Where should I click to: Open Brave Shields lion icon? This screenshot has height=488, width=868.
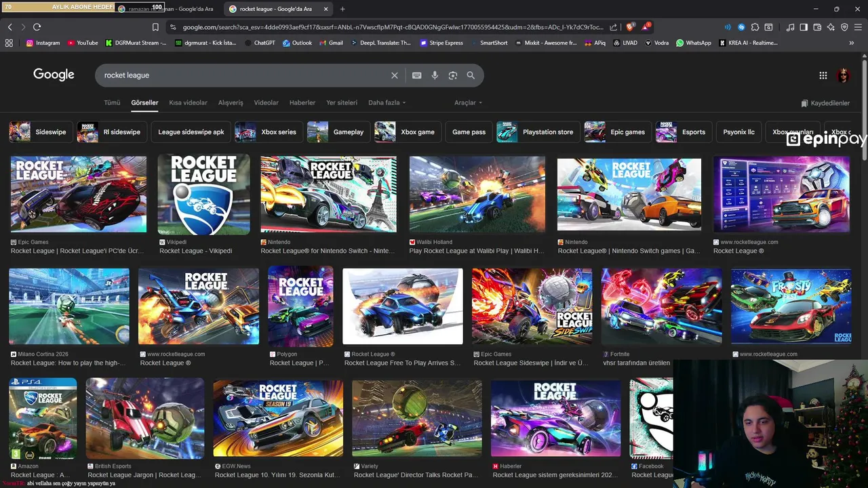click(630, 27)
